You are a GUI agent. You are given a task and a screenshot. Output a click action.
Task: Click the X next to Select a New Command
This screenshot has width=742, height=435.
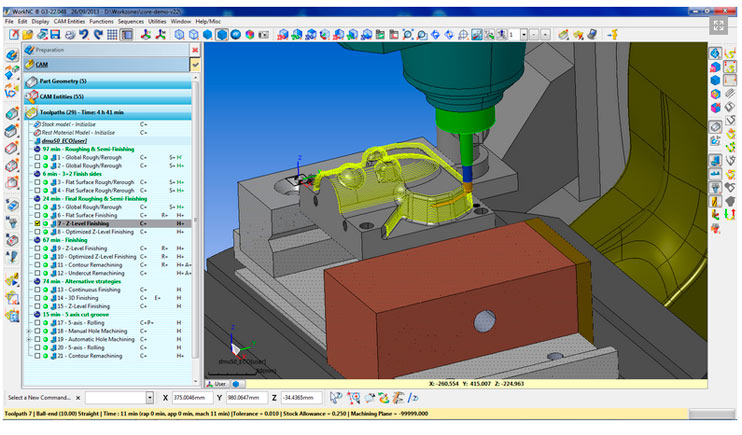tap(78, 398)
